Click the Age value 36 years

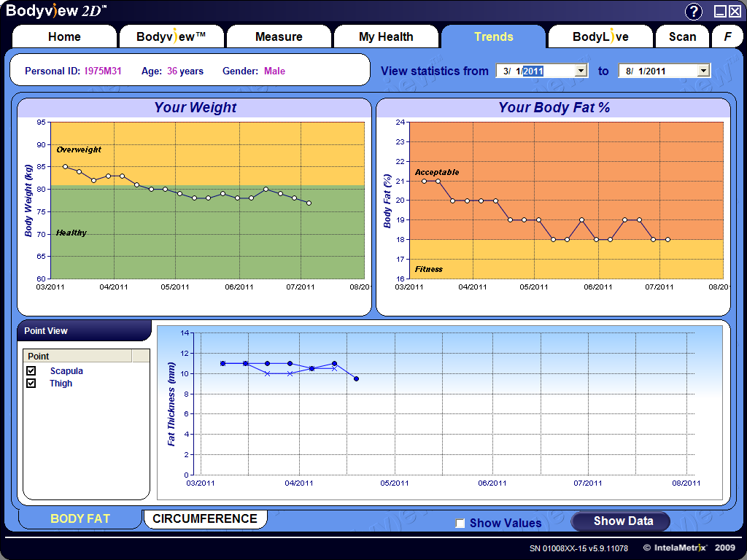point(185,71)
